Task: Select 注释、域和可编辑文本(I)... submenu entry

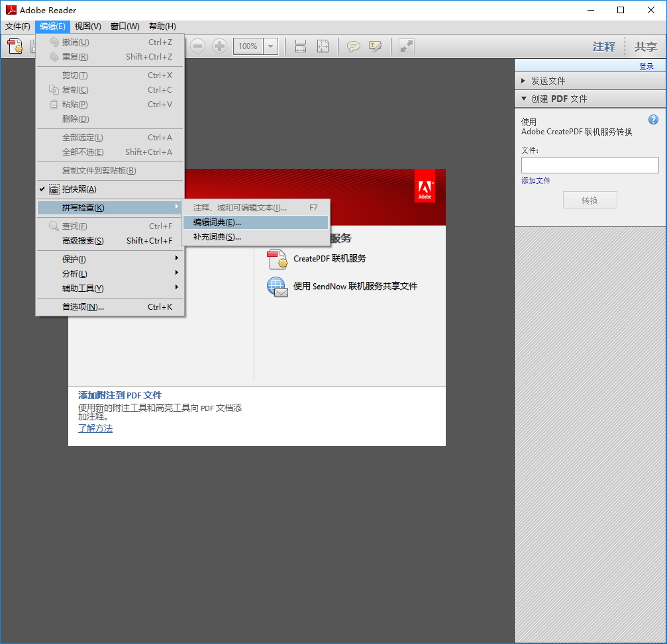Action: click(x=256, y=207)
